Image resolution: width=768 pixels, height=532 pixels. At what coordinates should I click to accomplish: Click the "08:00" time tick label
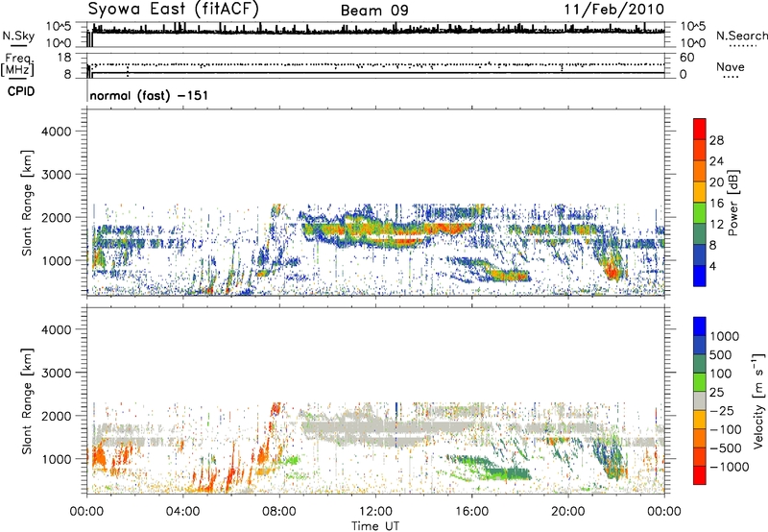(279, 512)
